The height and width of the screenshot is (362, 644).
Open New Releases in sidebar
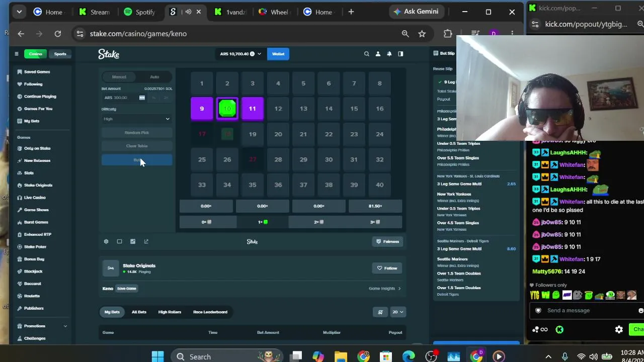pyautogui.click(x=37, y=160)
